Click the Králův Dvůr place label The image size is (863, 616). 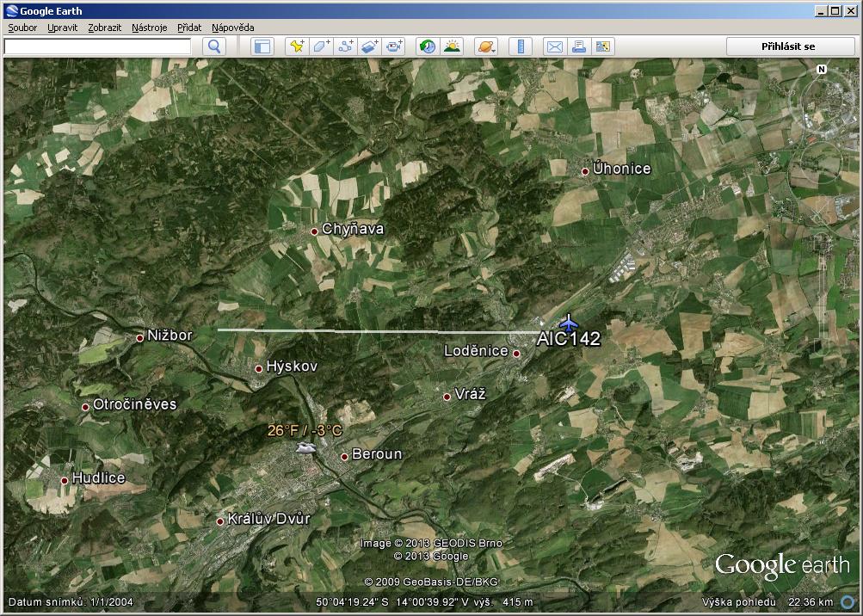point(269,519)
